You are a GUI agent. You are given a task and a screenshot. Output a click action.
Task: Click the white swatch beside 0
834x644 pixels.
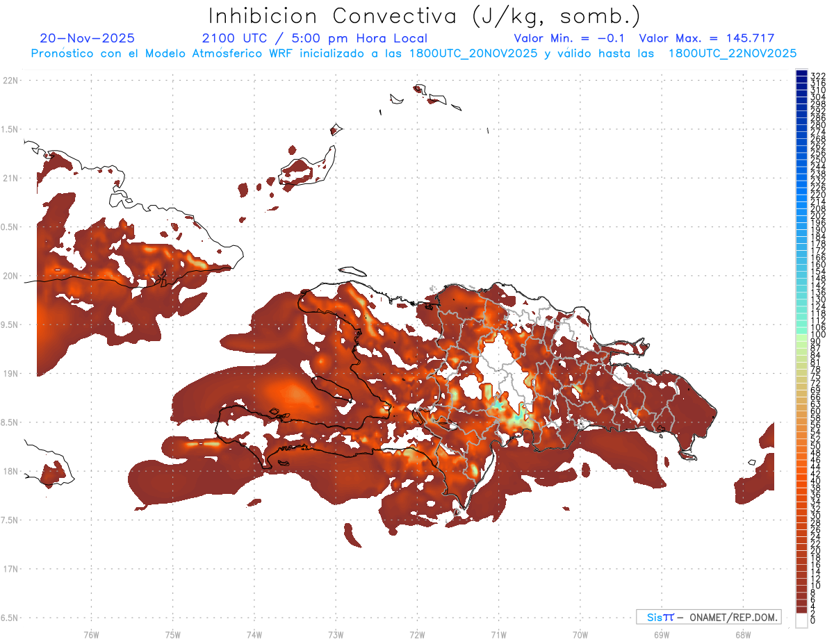[x=801, y=620]
